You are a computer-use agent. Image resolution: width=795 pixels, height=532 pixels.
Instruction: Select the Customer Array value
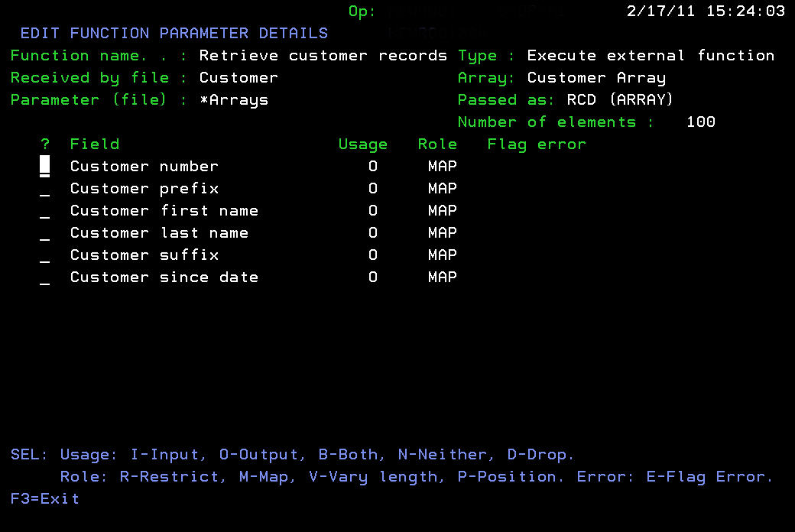pos(595,77)
